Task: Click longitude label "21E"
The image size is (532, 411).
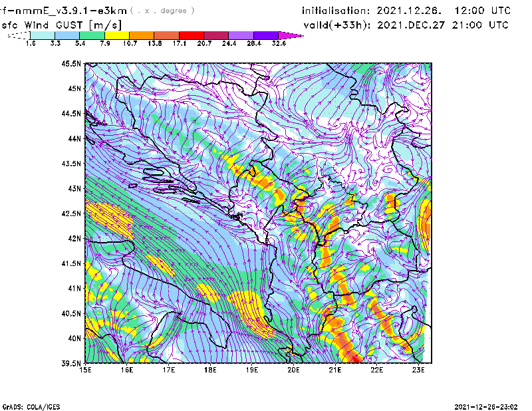Action: 335,370
